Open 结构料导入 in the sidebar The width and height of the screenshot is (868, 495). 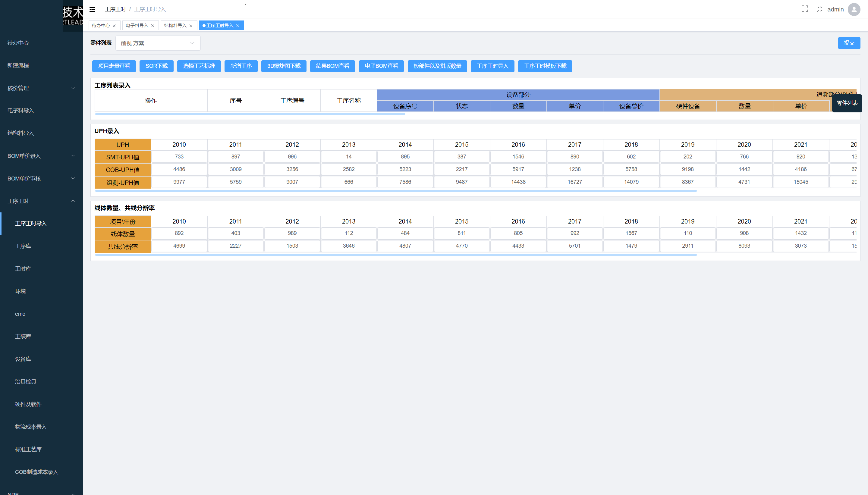[41, 133]
